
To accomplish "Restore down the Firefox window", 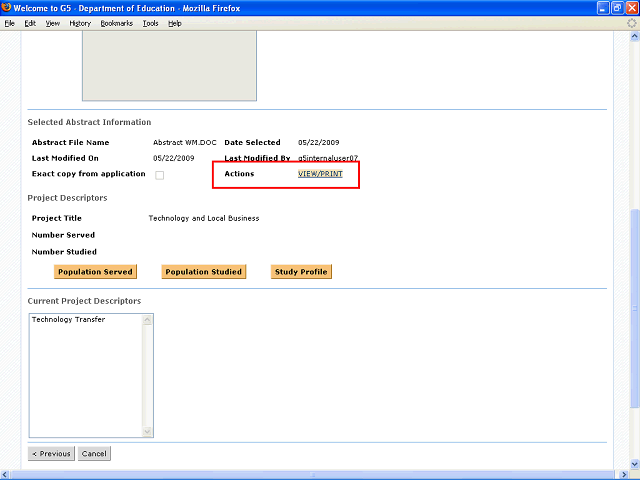I will (618, 8).
